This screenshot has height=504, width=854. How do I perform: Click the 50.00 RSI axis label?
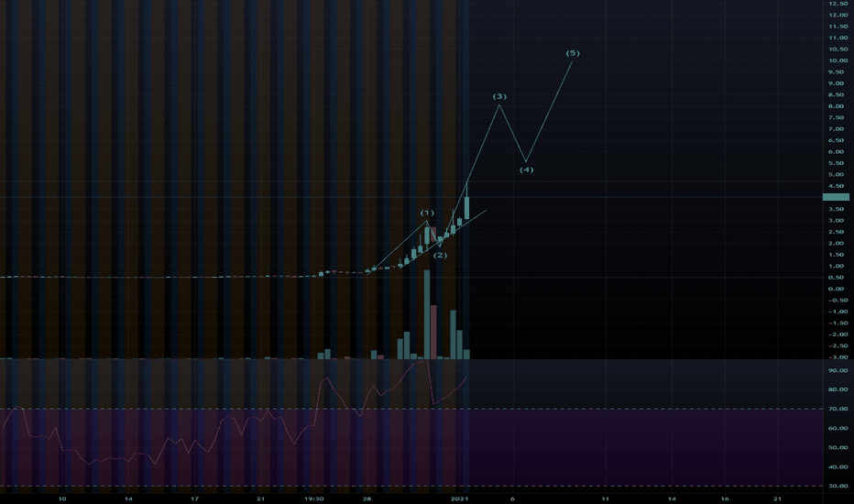pyautogui.click(x=838, y=447)
